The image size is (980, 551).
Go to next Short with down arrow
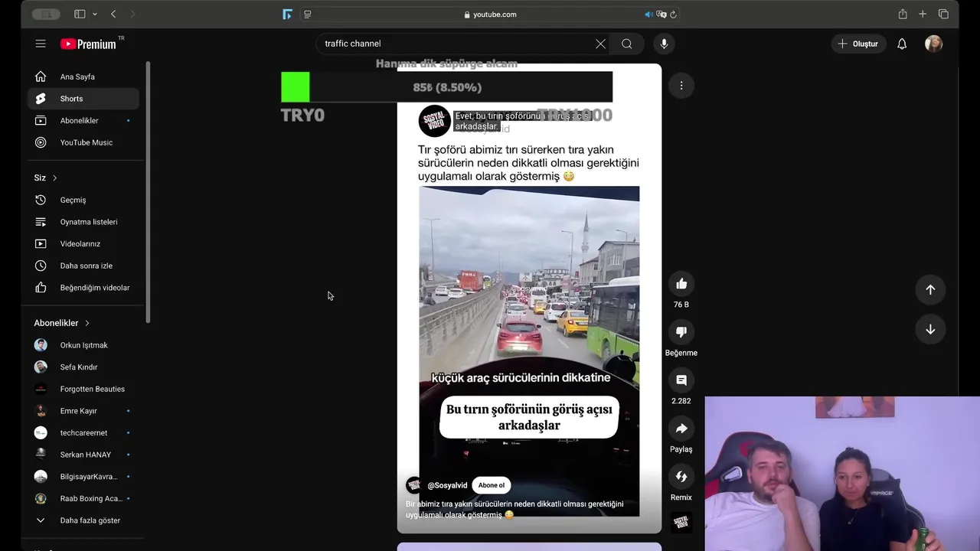coord(930,329)
